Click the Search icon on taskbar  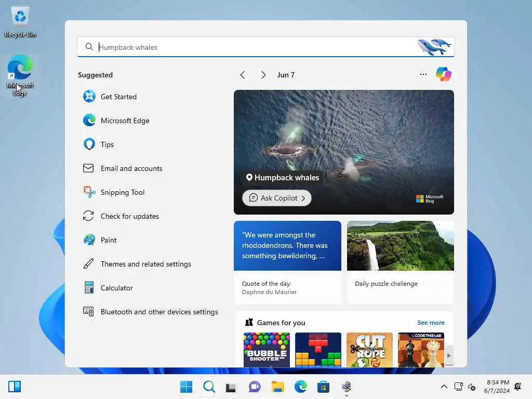(x=209, y=387)
